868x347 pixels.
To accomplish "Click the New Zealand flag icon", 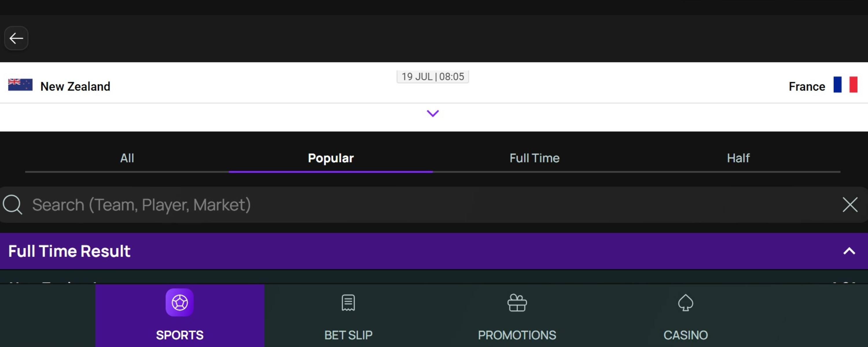I will point(20,85).
